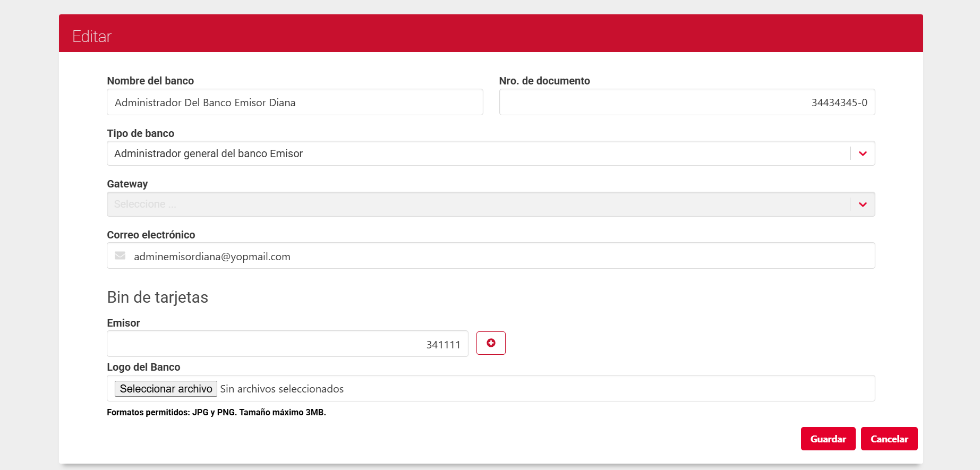This screenshot has height=470, width=980.
Task: Click the red plus icon beside Emisor
Action: click(x=491, y=343)
